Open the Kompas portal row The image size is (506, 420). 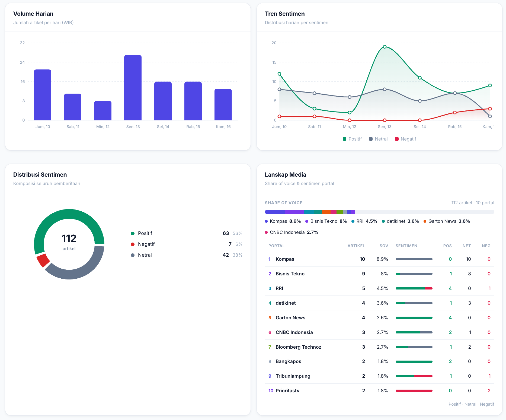pos(379,259)
